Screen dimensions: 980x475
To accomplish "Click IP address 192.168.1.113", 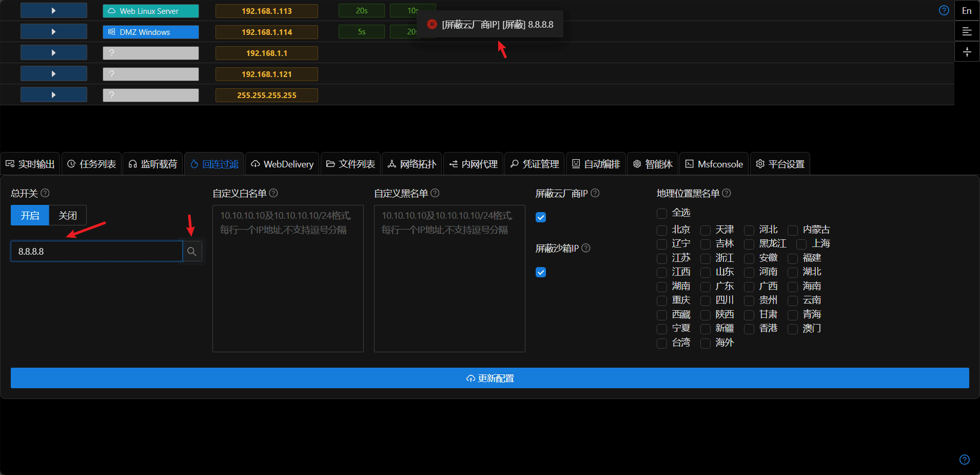I will tap(267, 11).
